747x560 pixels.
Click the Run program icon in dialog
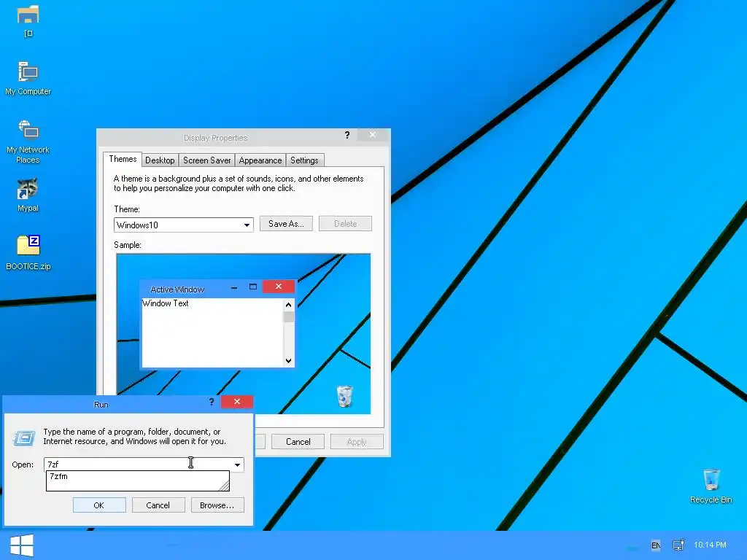click(x=24, y=437)
